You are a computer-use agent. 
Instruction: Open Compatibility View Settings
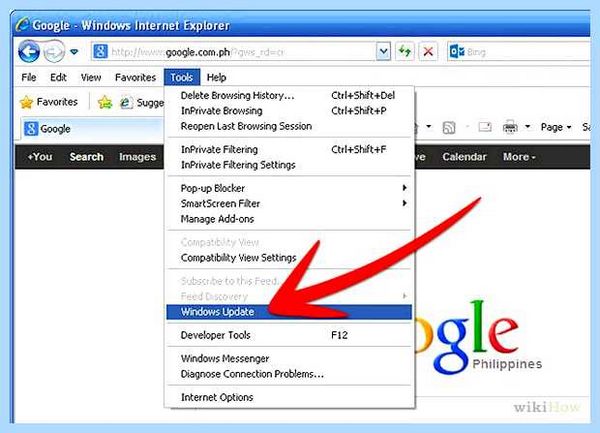(x=289, y=258)
